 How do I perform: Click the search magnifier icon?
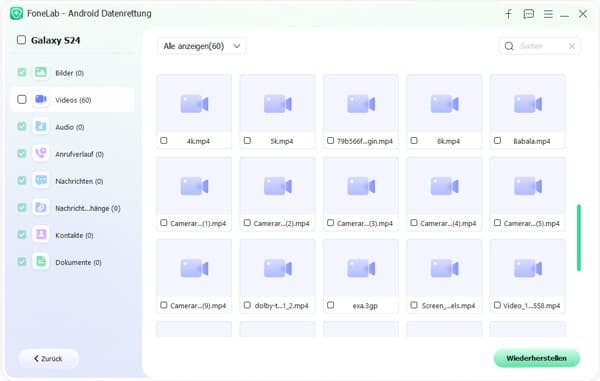click(509, 46)
